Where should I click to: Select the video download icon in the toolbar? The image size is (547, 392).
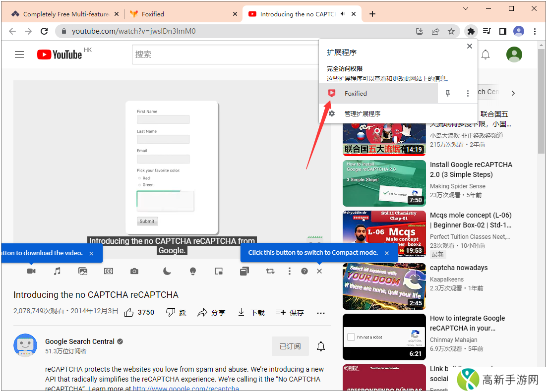31,271
